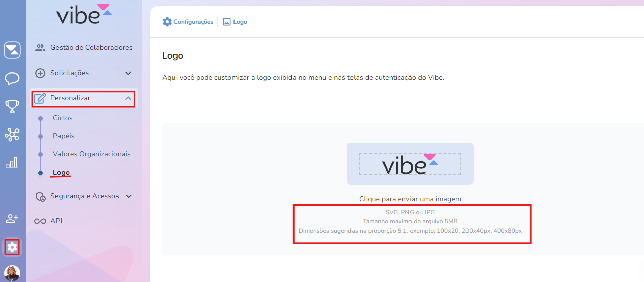The width and height of the screenshot is (644, 282).
Task: Click the plus circle icon beside Solicitações
Action: (40, 73)
